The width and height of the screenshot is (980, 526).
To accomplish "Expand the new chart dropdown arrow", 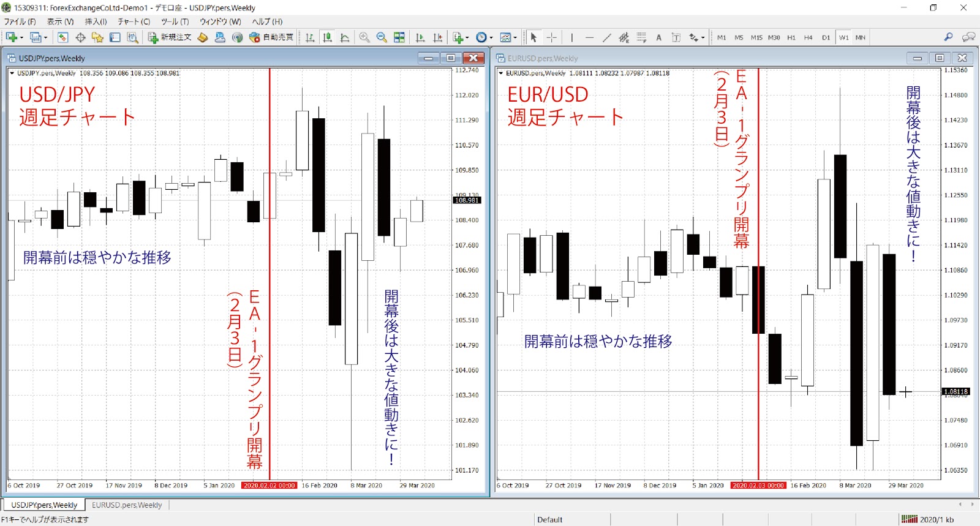I will coord(21,37).
